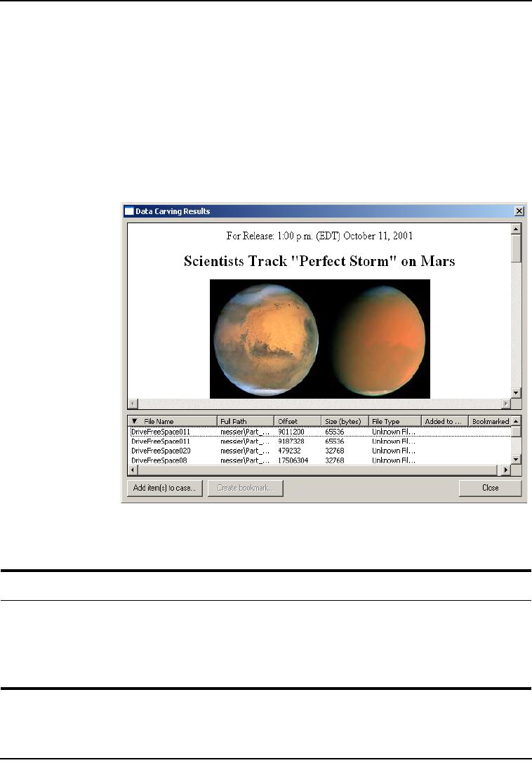Click the file list scroll down arrow
This screenshot has width=532, height=784.
click(x=516, y=460)
